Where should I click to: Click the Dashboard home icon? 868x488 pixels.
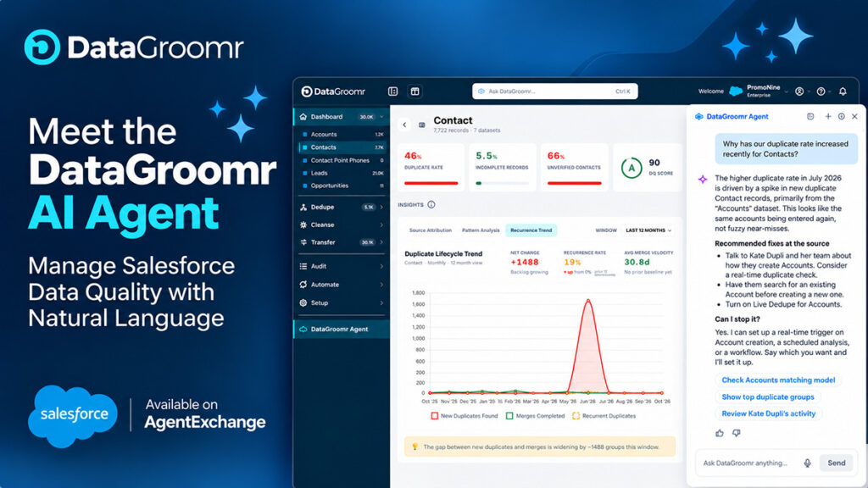[303, 117]
